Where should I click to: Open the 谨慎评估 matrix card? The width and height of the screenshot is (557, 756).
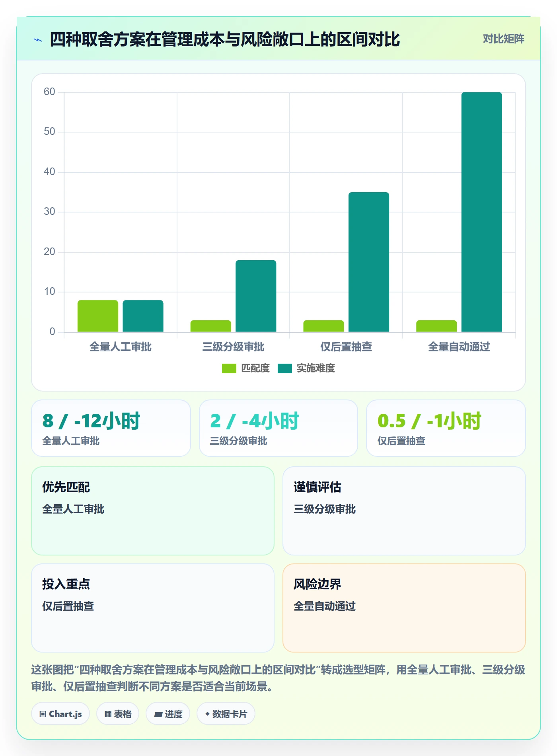pyautogui.click(x=404, y=511)
